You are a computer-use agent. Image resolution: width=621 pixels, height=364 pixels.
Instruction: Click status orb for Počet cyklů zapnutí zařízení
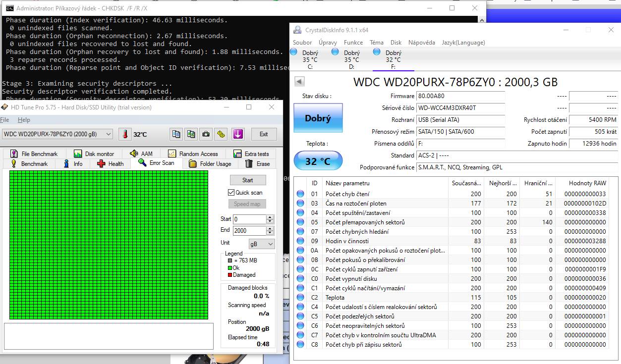[x=300, y=269]
